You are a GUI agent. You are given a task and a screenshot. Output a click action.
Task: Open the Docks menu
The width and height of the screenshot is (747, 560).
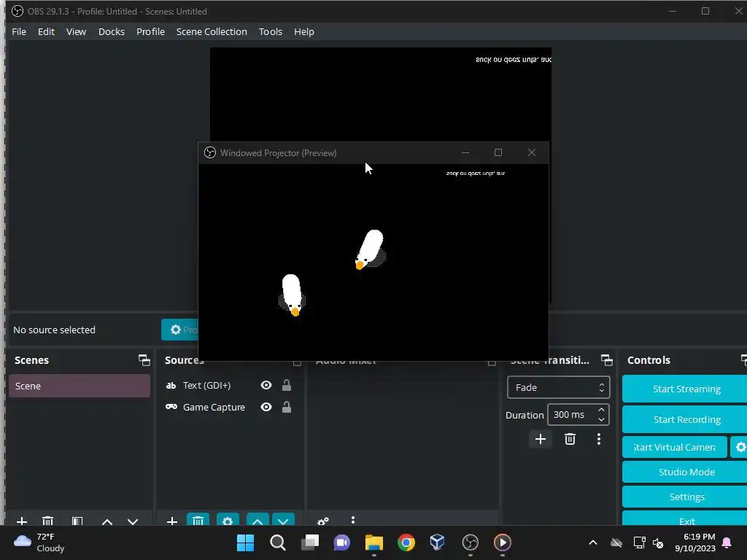[x=112, y=31]
